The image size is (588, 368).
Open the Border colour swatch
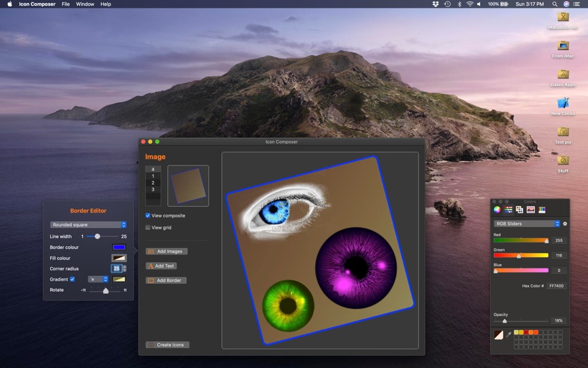click(119, 247)
